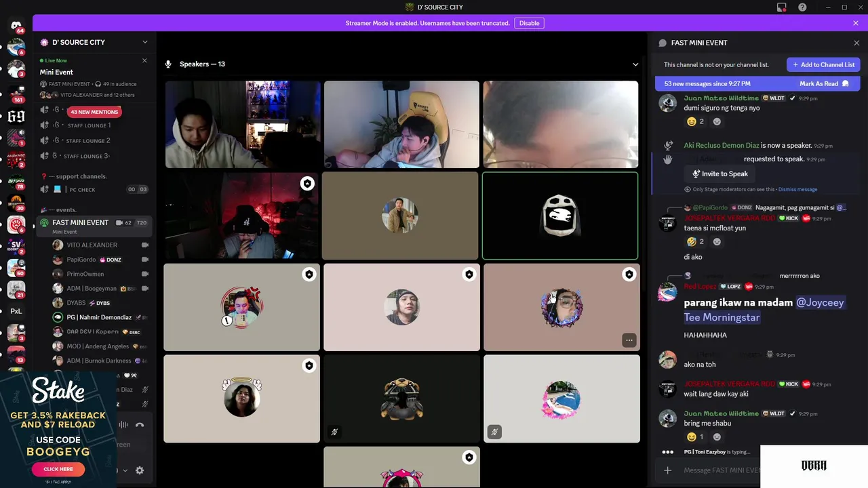Toggle reaction on bring me shabu message
The width and height of the screenshot is (868, 488).
pyautogui.click(x=695, y=437)
